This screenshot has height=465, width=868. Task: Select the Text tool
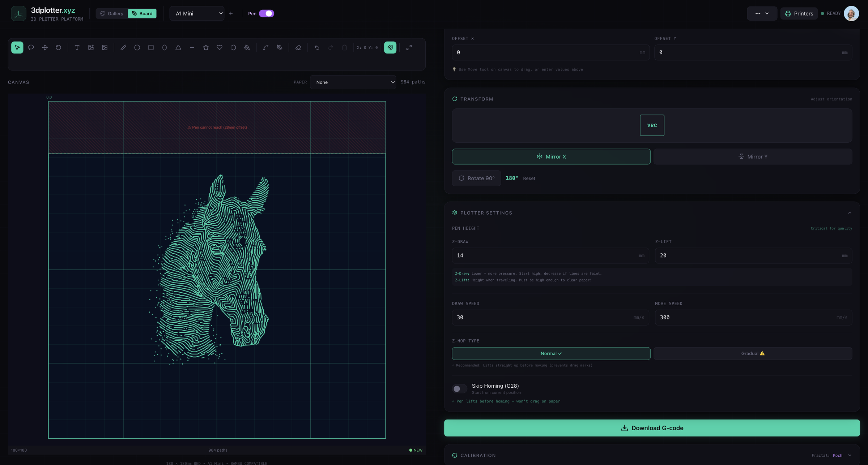click(x=77, y=48)
